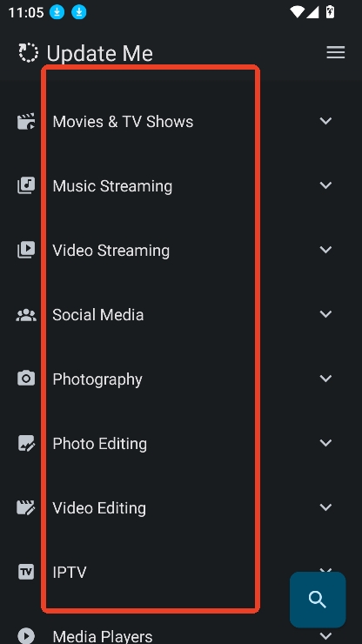This screenshot has height=644, width=362.
Task: Expand the Music Streaming chevron
Action: click(325, 185)
